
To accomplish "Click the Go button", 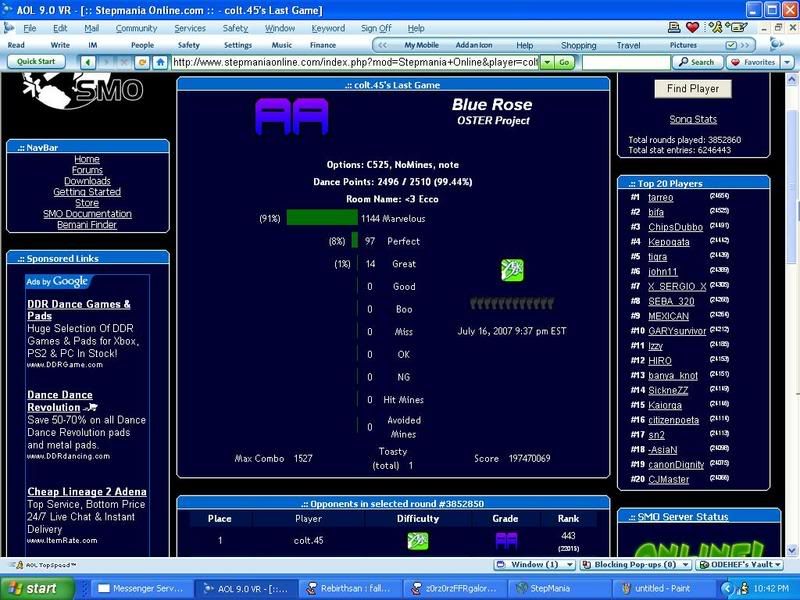I will [564, 62].
